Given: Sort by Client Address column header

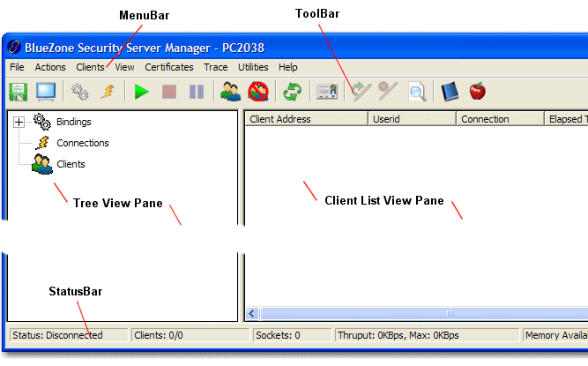Looking at the screenshot, I should [307, 119].
